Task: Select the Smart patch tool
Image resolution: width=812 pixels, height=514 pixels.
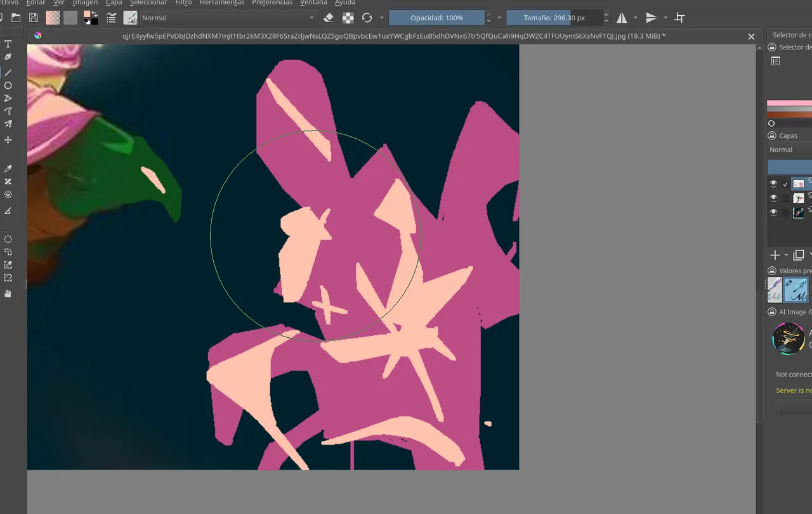Action: [x=8, y=182]
